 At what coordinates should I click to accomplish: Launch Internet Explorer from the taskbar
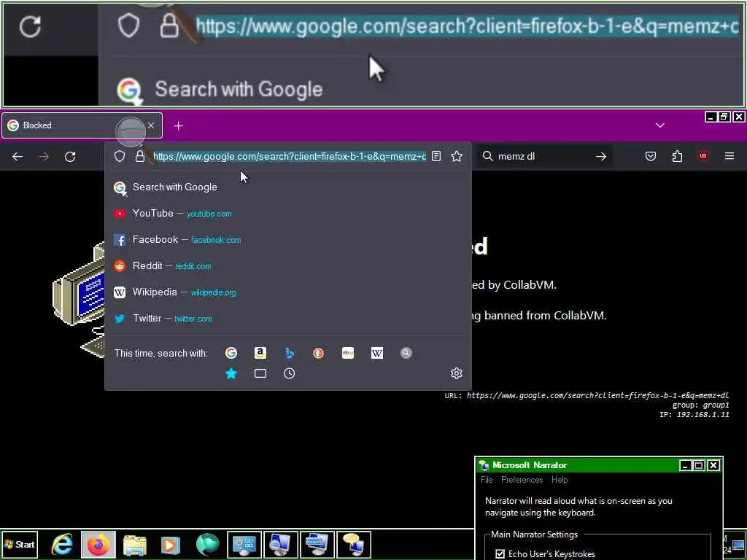point(63,544)
